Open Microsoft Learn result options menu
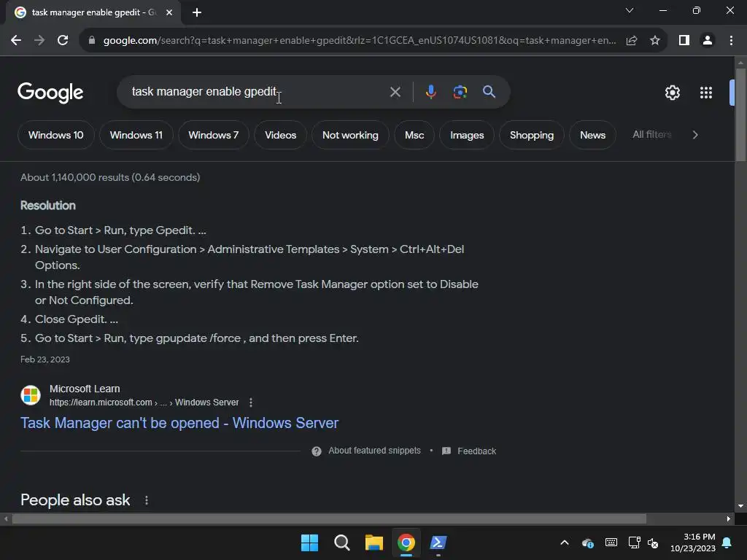Image resolution: width=747 pixels, height=560 pixels. (251, 402)
